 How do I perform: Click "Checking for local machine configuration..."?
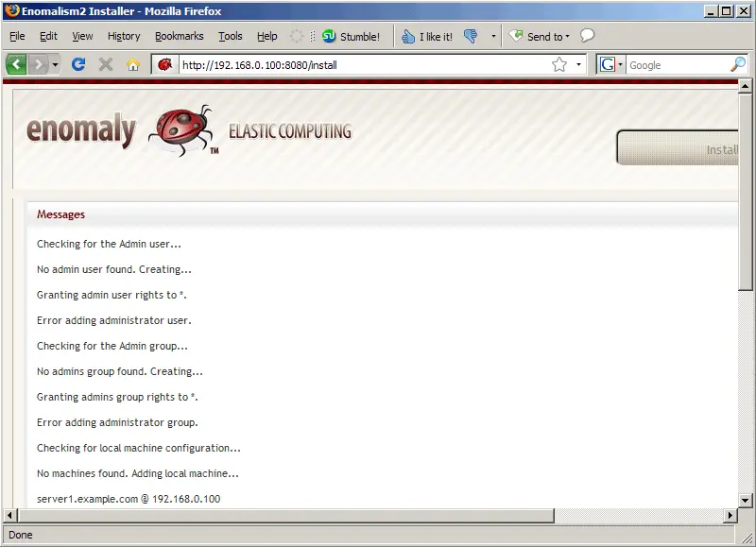(x=139, y=448)
